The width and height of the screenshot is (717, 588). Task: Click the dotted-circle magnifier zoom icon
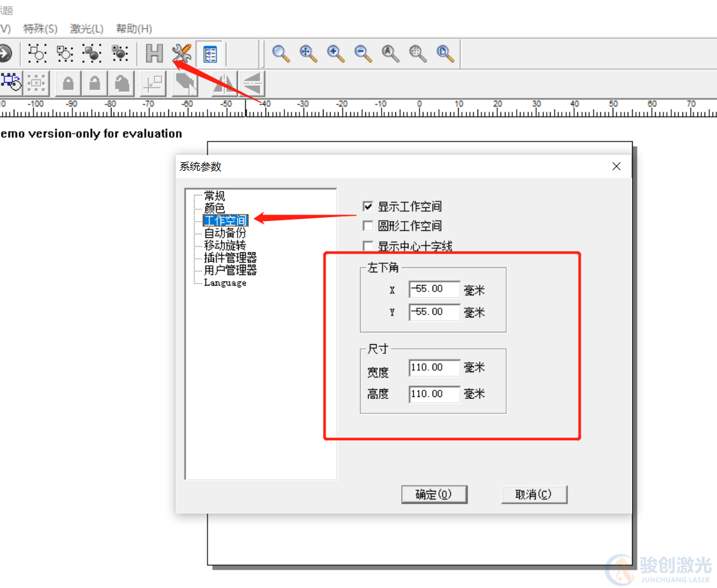click(x=418, y=53)
